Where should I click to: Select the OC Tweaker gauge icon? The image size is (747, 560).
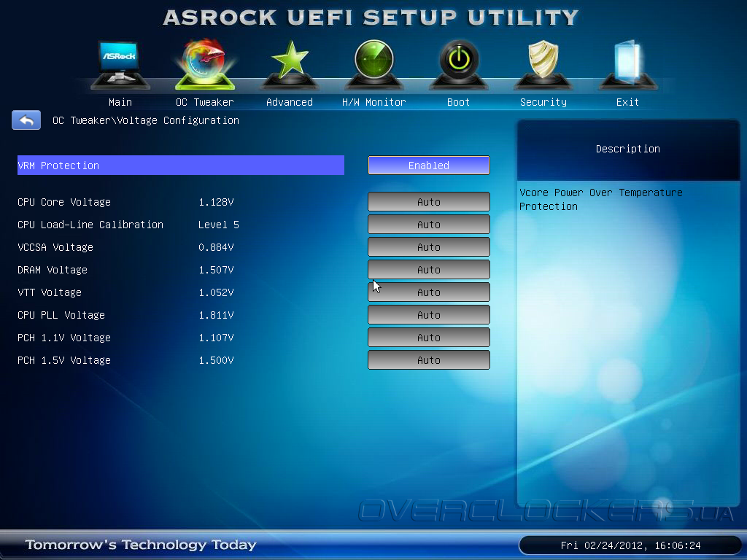pos(205,65)
